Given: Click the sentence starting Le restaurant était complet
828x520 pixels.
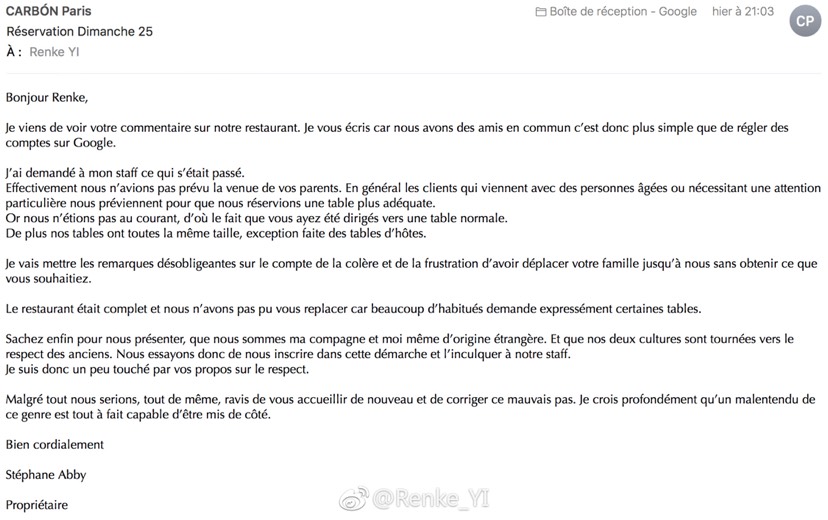Looking at the screenshot, I should pyautogui.click(x=353, y=309).
